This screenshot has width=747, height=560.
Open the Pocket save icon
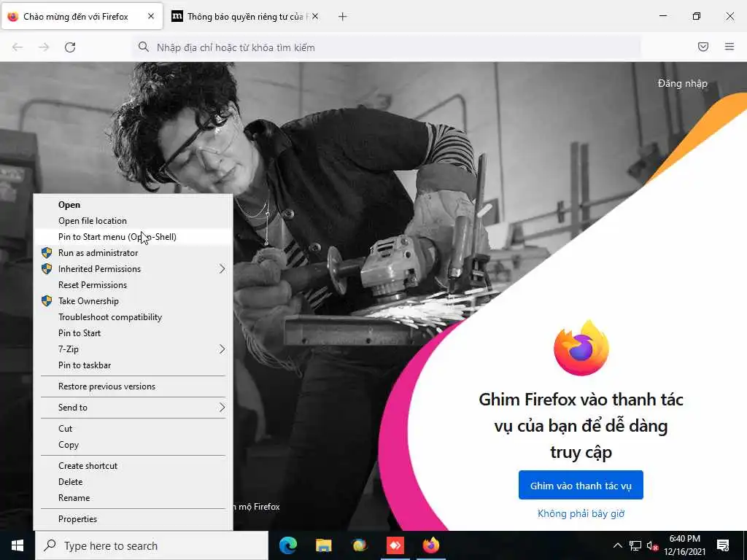click(x=703, y=47)
